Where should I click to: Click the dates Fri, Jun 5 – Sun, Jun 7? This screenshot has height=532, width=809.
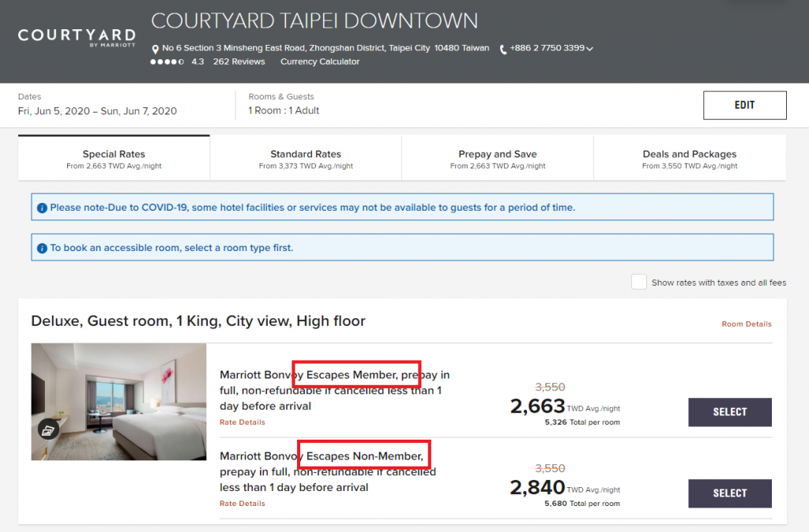97,111
